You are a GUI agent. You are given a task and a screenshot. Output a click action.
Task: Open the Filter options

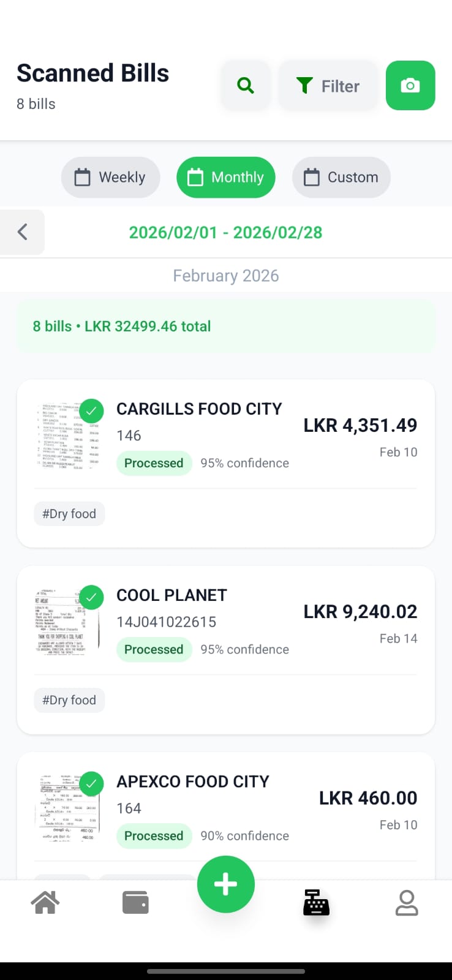(x=328, y=86)
